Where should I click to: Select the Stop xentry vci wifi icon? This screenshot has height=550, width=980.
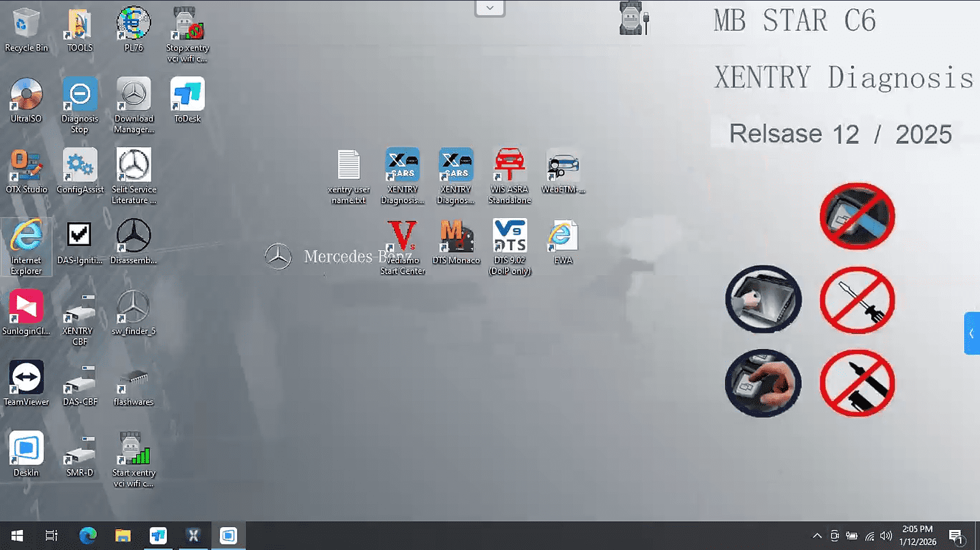click(x=187, y=25)
